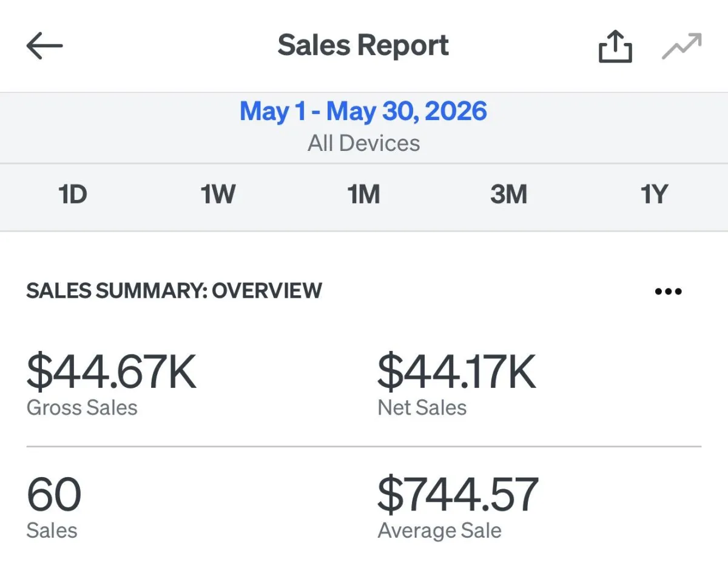Tap the back arrow icon
The width and height of the screenshot is (728, 568).
coord(45,46)
